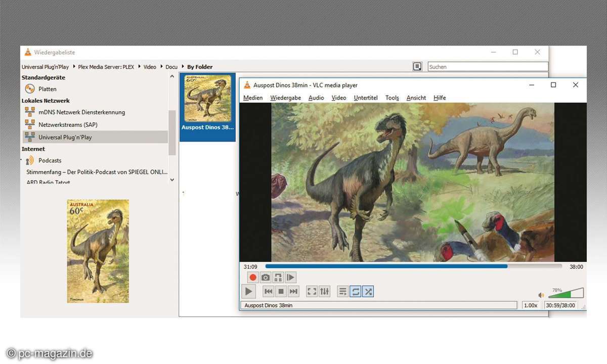Change playlist view mode icon

tap(417, 66)
